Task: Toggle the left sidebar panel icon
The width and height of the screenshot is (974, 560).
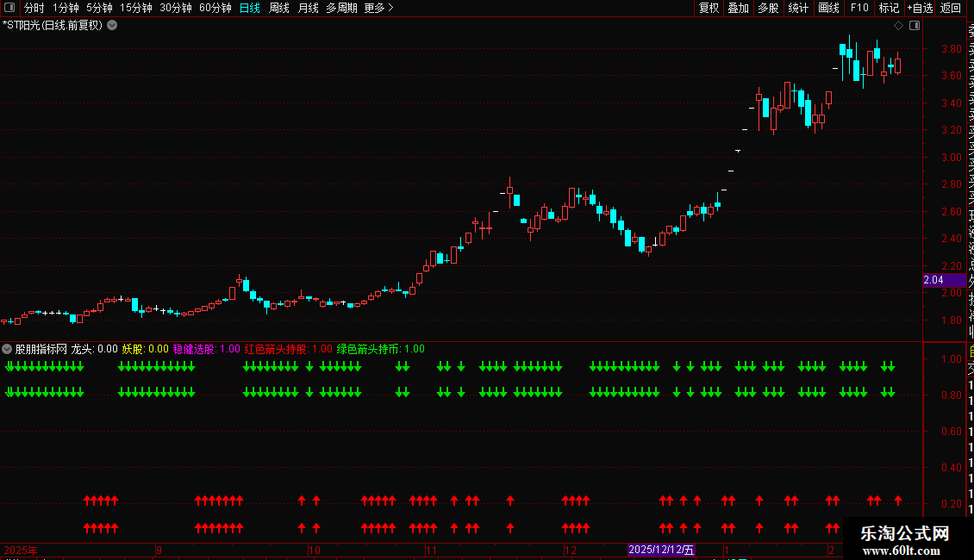Action: [9, 8]
